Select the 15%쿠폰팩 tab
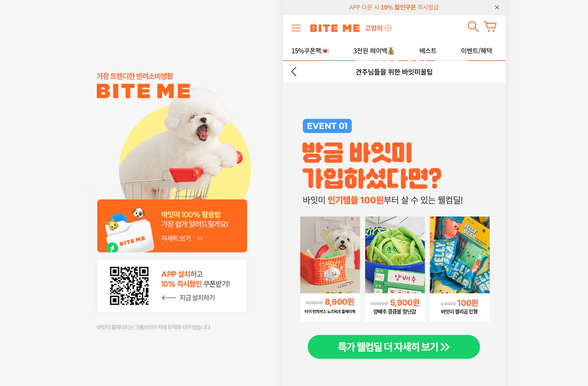 pos(310,51)
